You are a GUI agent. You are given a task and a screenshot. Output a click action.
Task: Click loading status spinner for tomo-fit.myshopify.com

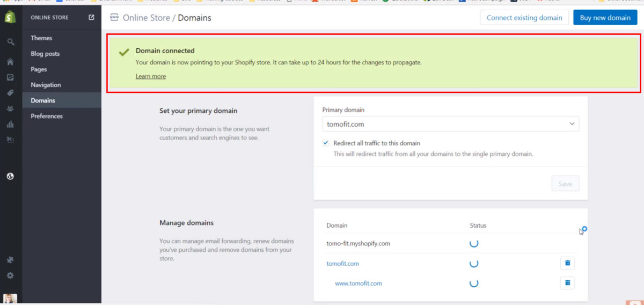tap(474, 243)
